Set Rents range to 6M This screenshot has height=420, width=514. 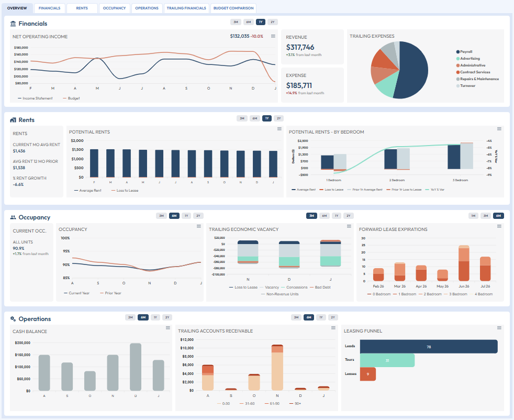(255, 118)
